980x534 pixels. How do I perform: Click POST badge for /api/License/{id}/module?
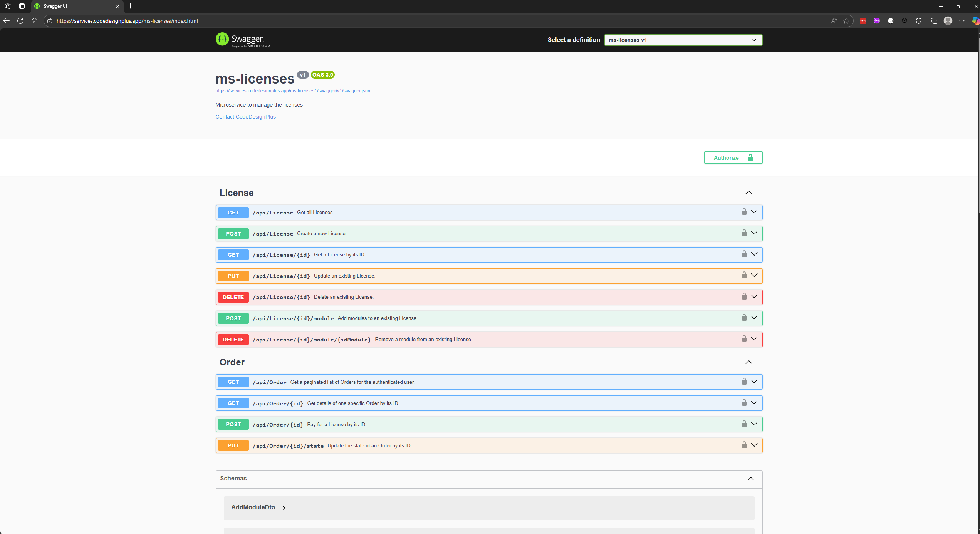click(233, 318)
